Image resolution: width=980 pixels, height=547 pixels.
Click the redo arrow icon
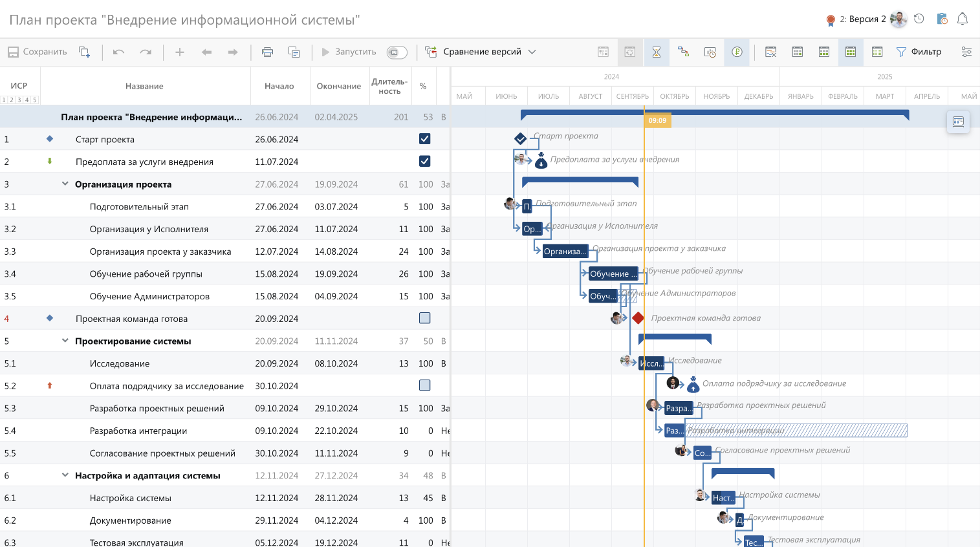click(146, 52)
